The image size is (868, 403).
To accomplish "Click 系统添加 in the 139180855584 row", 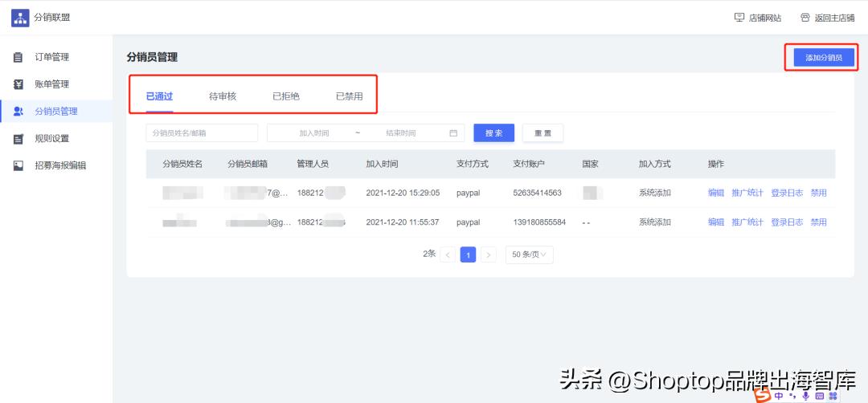I will pyautogui.click(x=655, y=222).
